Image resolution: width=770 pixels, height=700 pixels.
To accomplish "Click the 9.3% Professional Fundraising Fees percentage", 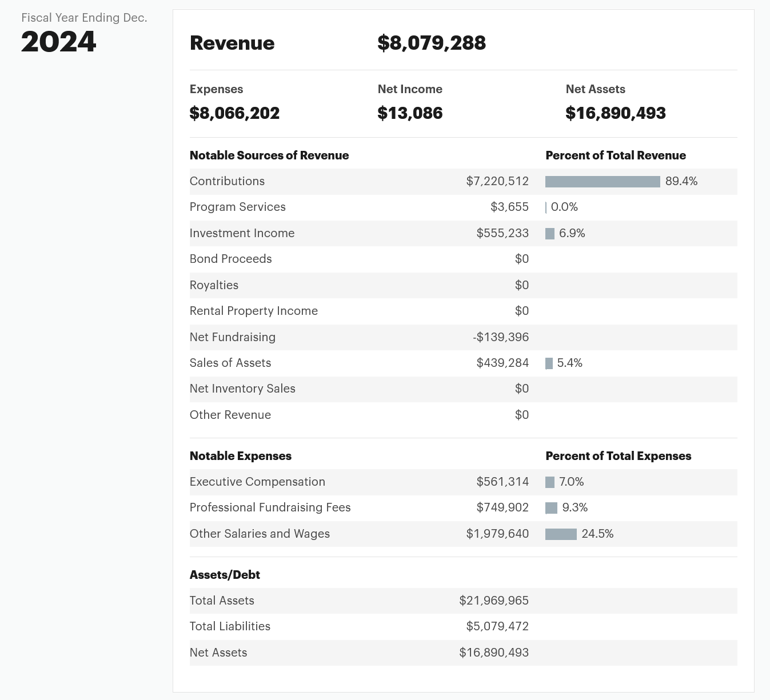I will (575, 507).
